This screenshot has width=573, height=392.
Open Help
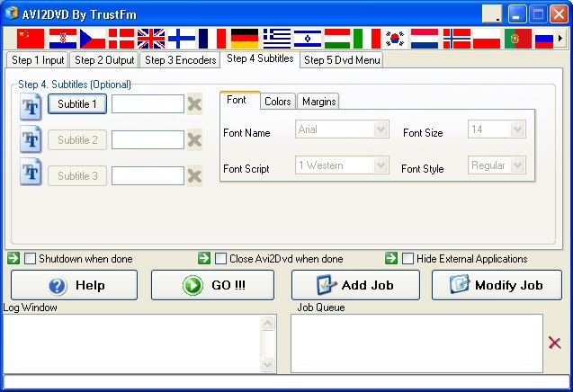point(74,285)
